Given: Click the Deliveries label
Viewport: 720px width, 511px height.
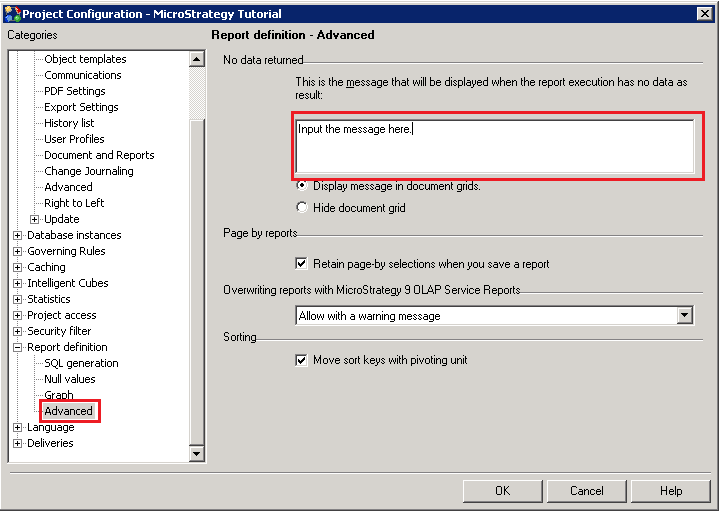Looking at the screenshot, I should (x=50, y=443).
